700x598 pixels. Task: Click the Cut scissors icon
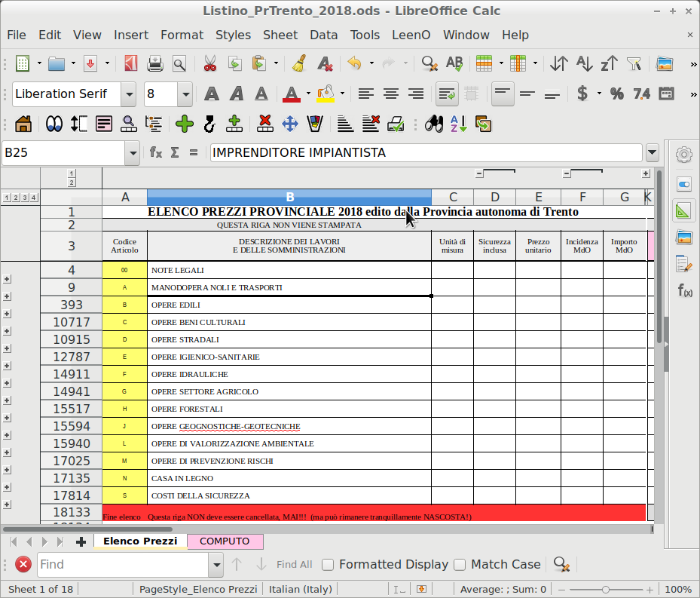pyautogui.click(x=209, y=63)
